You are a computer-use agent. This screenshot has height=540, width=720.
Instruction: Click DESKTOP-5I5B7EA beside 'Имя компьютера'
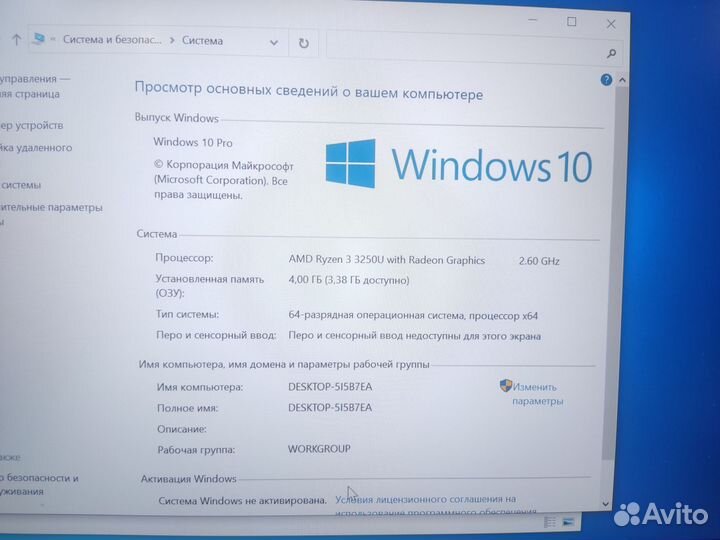click(330, 387)
